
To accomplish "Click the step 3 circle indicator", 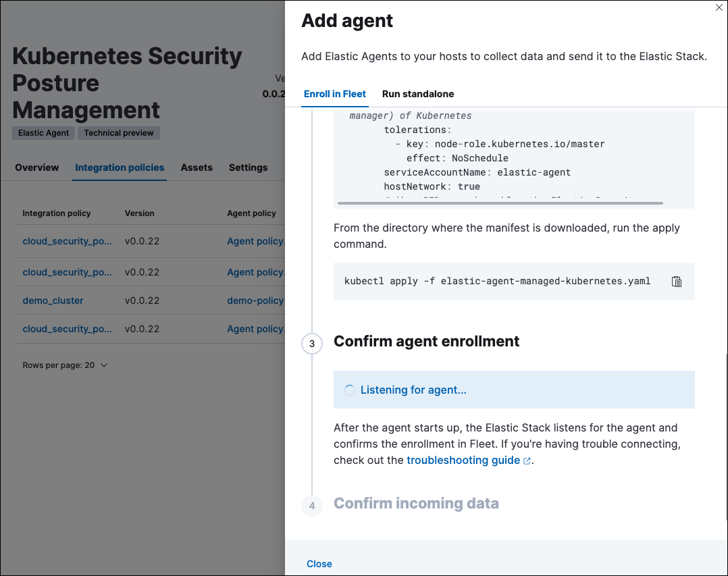I will point(311,344).
